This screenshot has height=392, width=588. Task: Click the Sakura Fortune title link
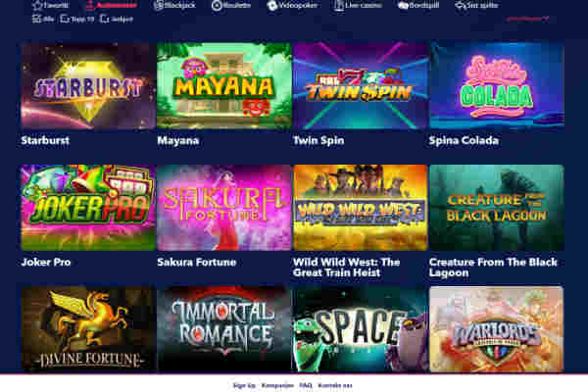[197, 262]
